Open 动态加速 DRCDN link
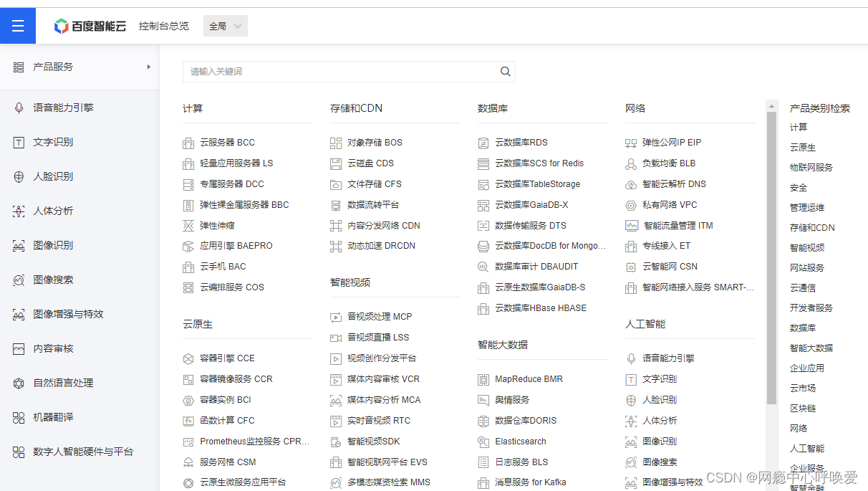Image resolution: width=868 pixels, height=491 pixels. tap(382, 246)
